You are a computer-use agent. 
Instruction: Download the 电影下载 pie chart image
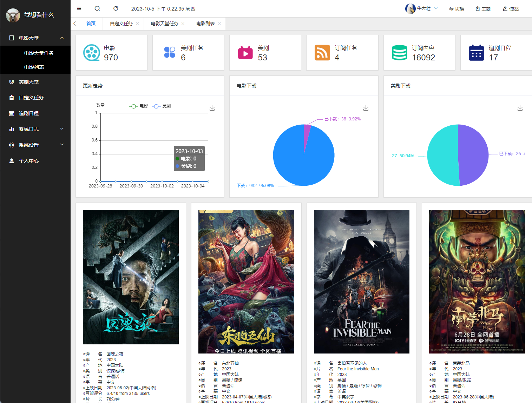(x=366, y=108)
